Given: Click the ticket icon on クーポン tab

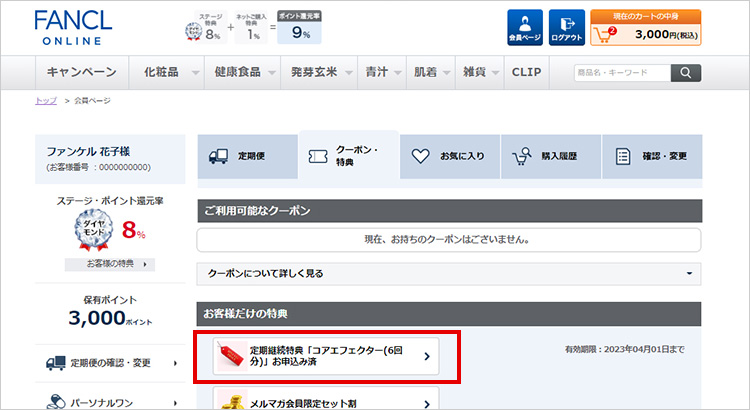Looking at the screenshot, I should (318, 156).
